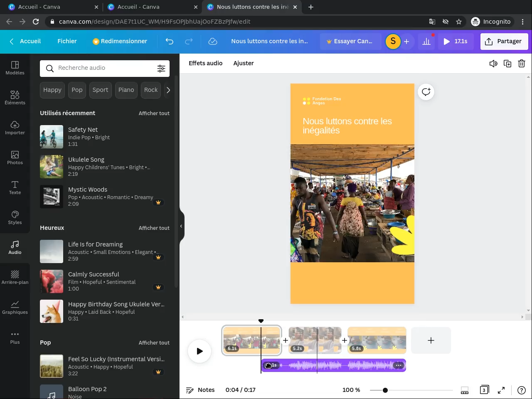Adjust the zoom slider handle
Viewport: 532px width, 399px height.
pyautogui.click(x=385, y=390)
